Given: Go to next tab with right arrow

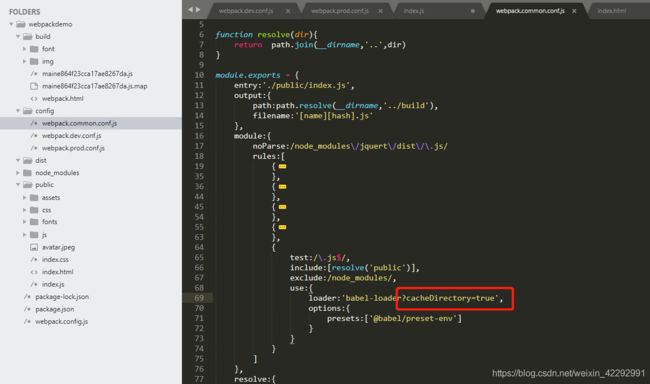Looking at the screenshot, I should click(198, 10).
